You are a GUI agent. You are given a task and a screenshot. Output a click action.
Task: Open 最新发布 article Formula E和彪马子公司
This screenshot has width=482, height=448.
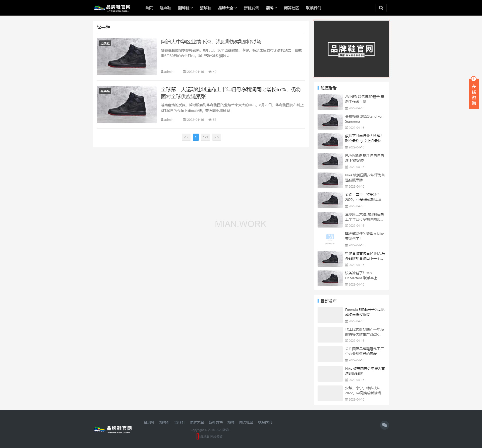point(365,312)
